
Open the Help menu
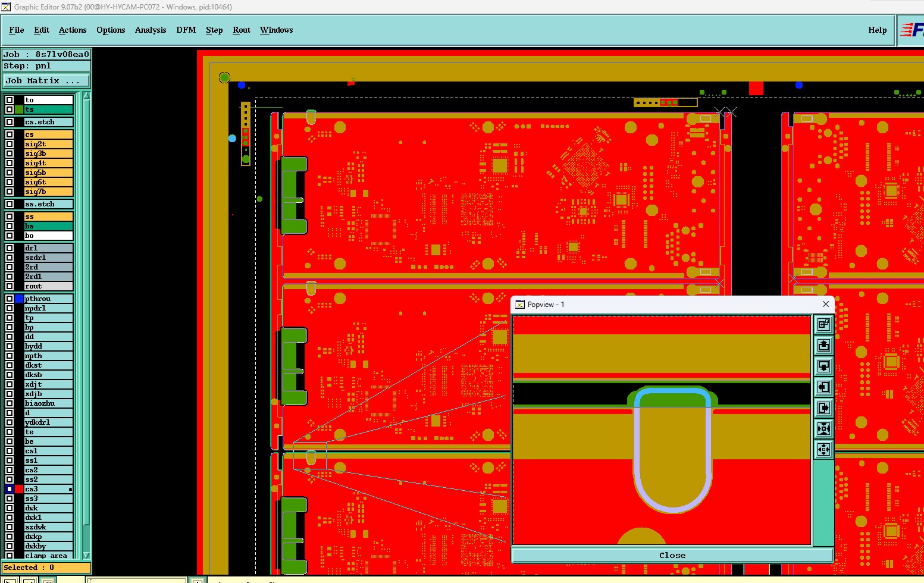(x=878, y=30)
